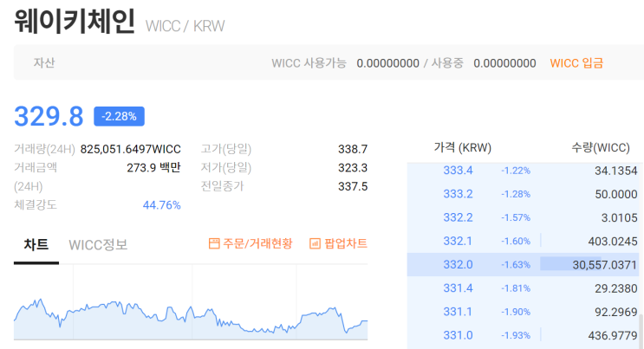Open the 팝업차트 link text
This screenshot has height=349, width=644.
tap(346, 243)
